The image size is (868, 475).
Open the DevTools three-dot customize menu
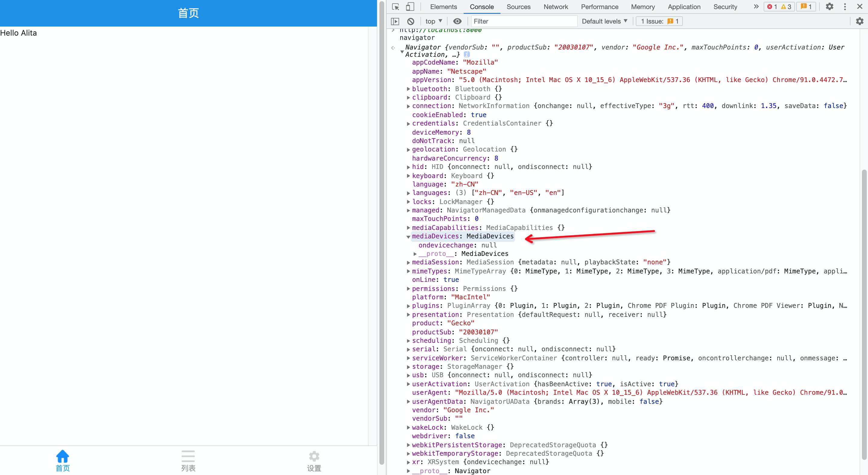click(x=845, y=7)
